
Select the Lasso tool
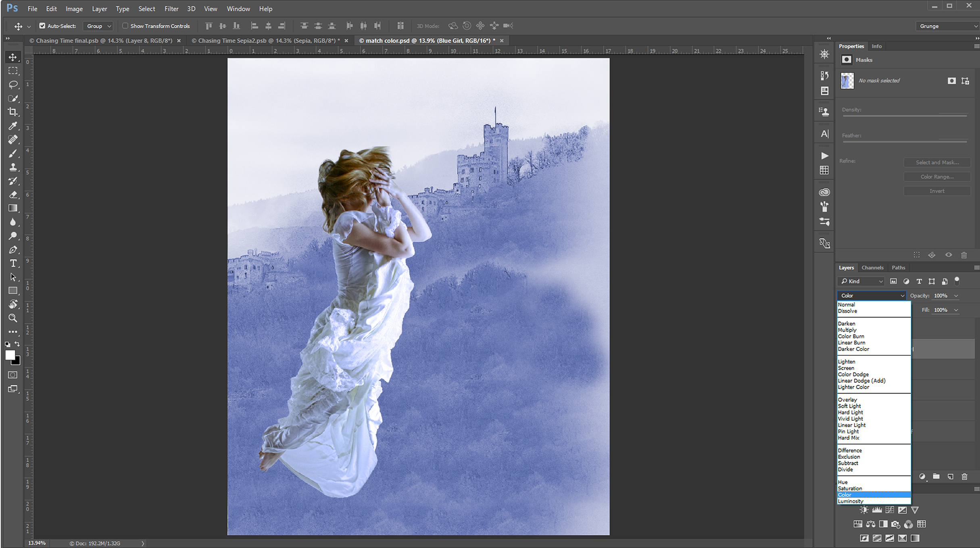[x=13, y=85]
